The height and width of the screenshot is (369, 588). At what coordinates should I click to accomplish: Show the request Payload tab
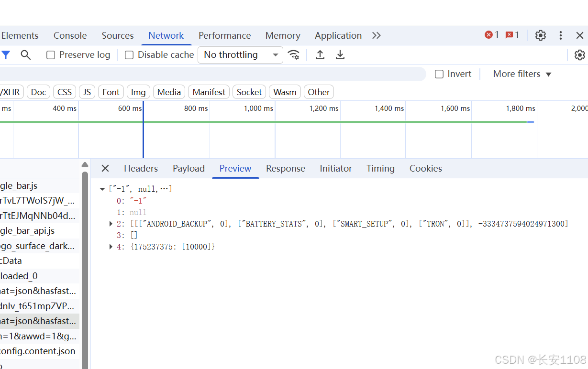189,168
